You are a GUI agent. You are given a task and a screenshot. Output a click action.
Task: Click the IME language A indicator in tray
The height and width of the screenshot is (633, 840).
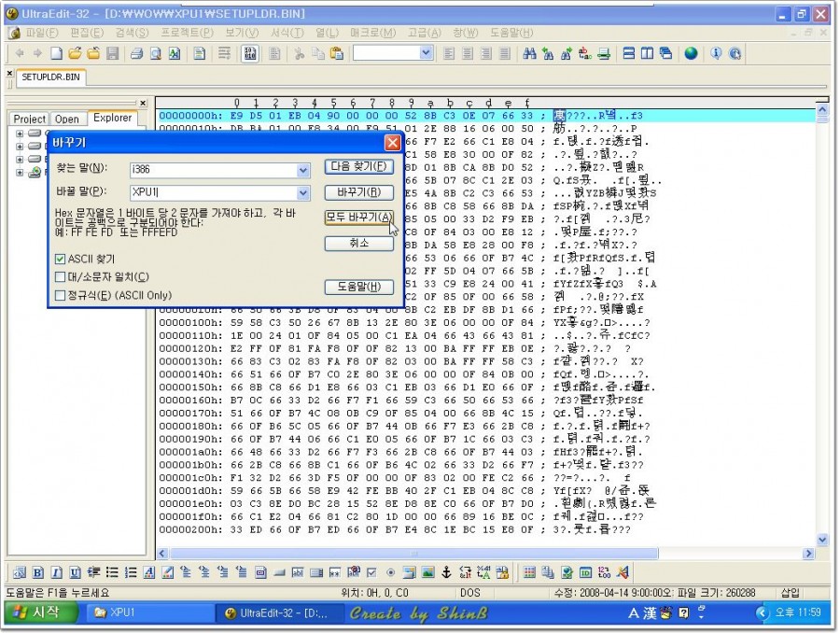pyautogui.click(x=633, y=612)
